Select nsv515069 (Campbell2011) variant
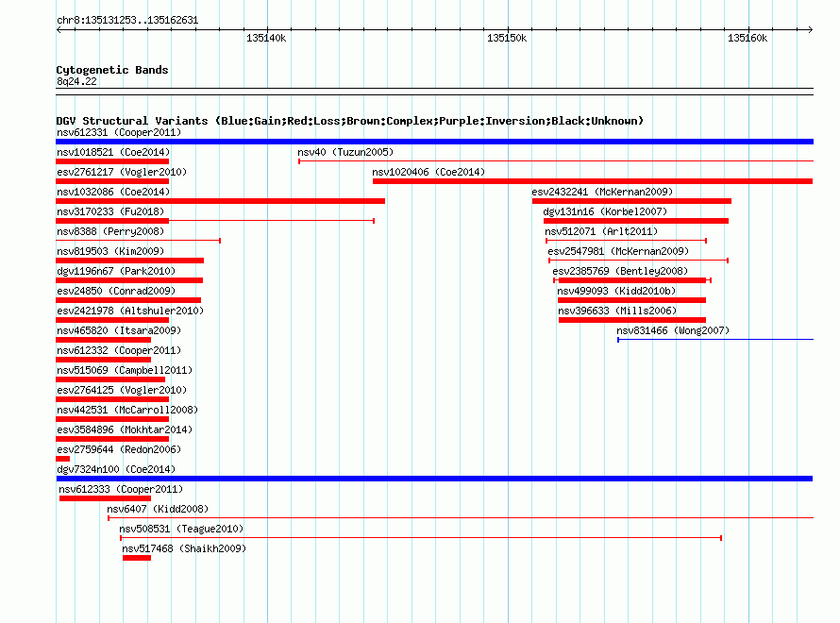Image resolution: width=840 pixels, height=623 pixels. tap(125, 370)
